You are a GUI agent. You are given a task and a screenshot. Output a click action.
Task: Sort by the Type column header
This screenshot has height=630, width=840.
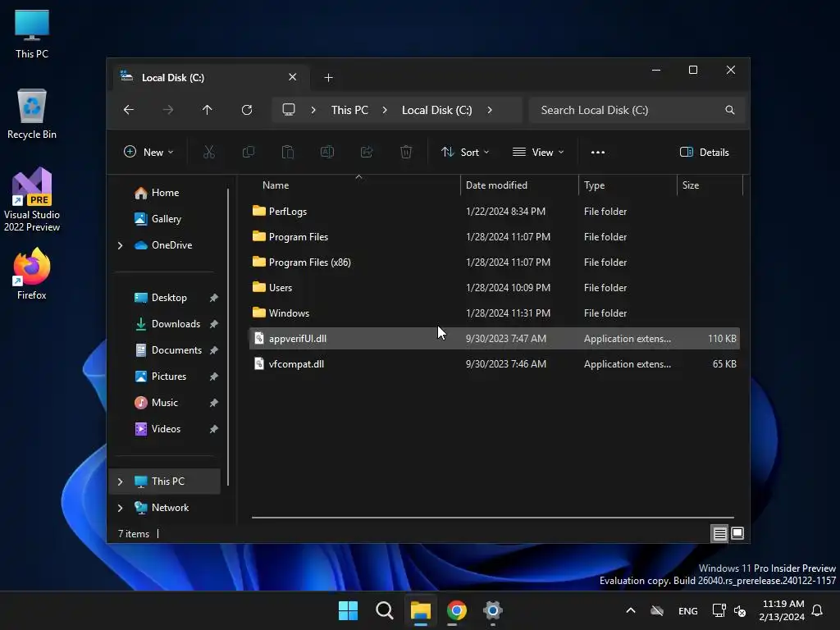(x=628, y=185)
